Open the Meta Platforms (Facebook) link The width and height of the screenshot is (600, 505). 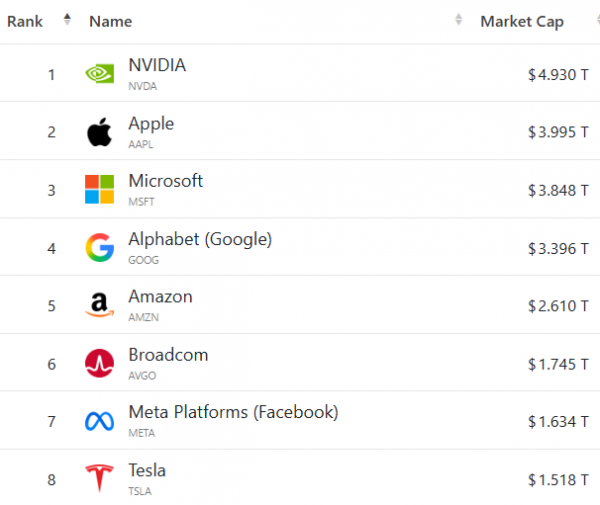point(233,412)
